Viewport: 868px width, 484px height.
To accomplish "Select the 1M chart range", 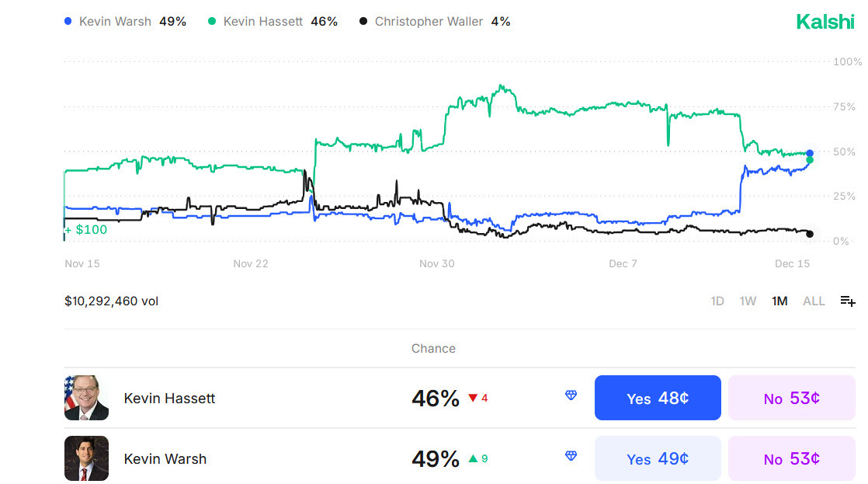I will coord(779,301).
